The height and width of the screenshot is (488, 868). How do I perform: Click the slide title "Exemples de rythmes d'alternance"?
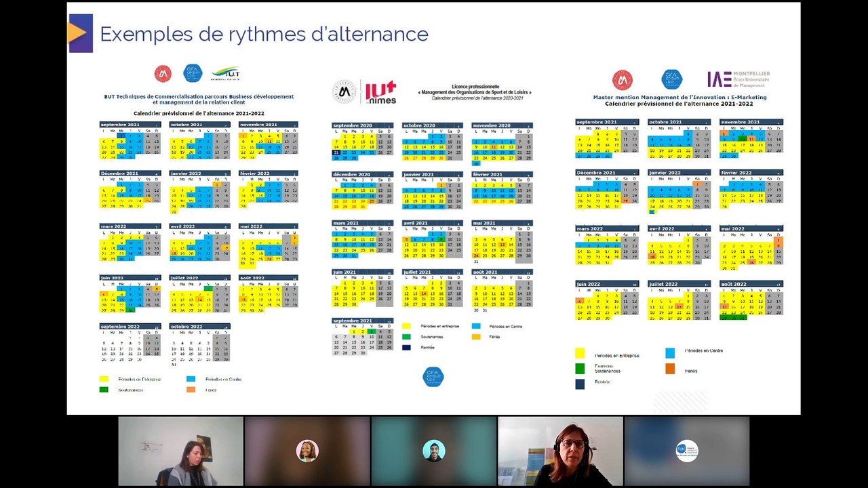tap(264, 34)
